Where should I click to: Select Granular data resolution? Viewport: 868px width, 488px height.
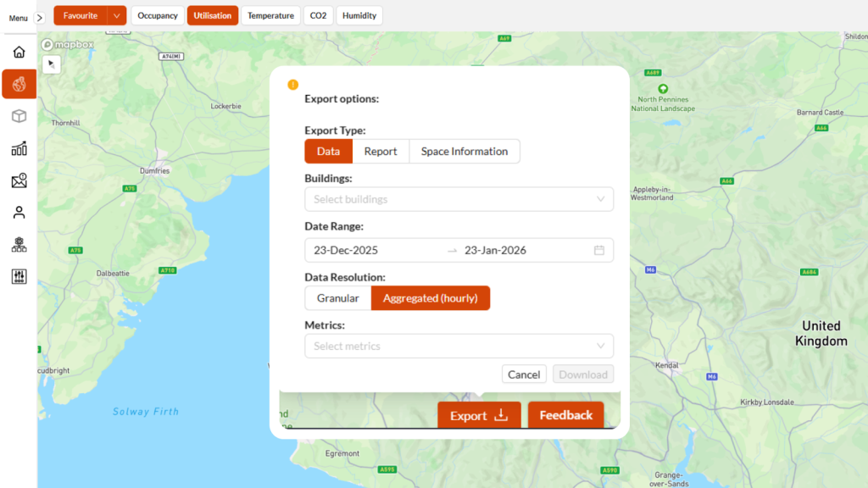click(x=337, y=298)
